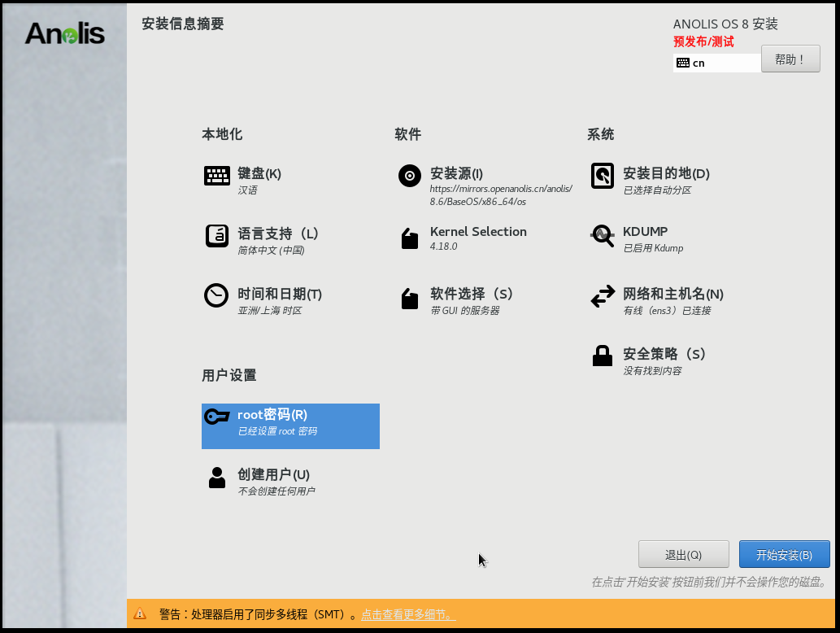This screenshot has width=840, height=633.
Task: Click the keyboard icon for 键盘 settings
Action: [217, 176]
